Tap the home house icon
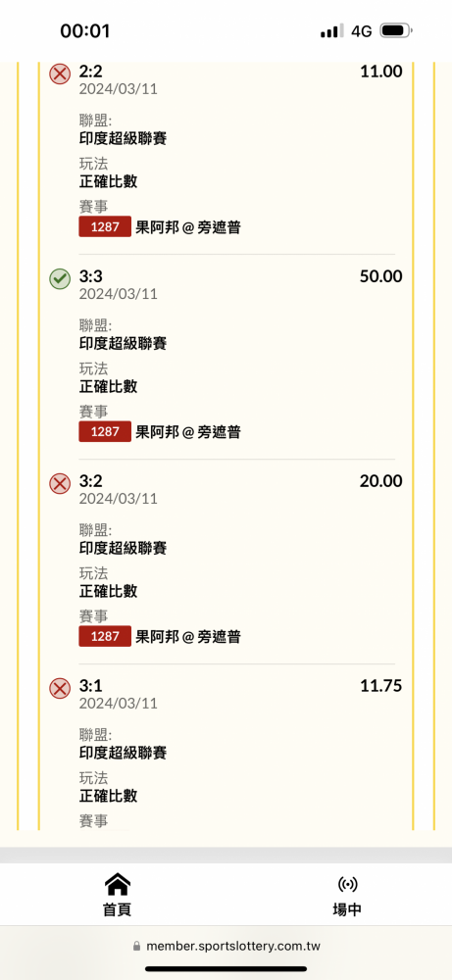The height and width of the screenshot is (980, 452). 118,884
